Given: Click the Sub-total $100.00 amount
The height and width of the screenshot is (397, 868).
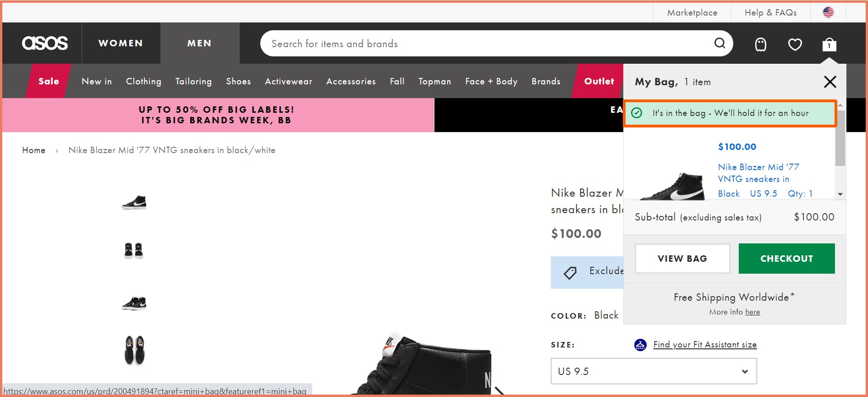Looking at the screenshot, I should point(814,217).
